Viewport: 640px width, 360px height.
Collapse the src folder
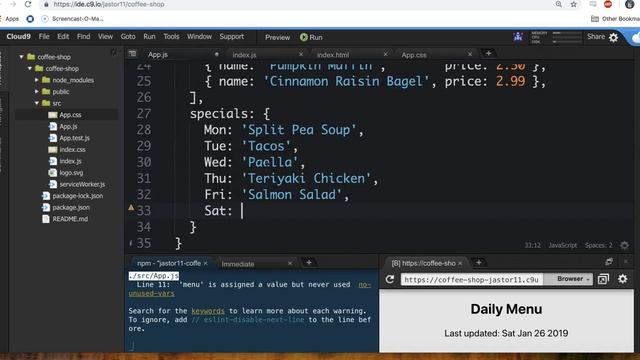37,103
